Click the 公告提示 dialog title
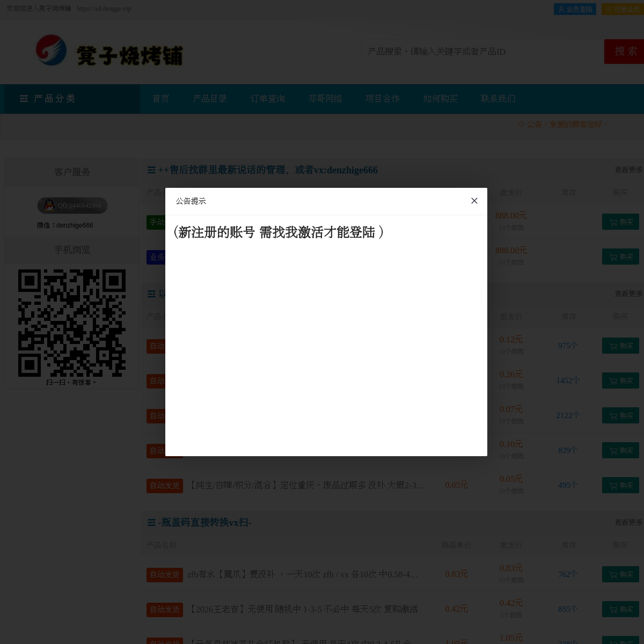The width and height of the screenshot is (644, 644). point(191,201)
